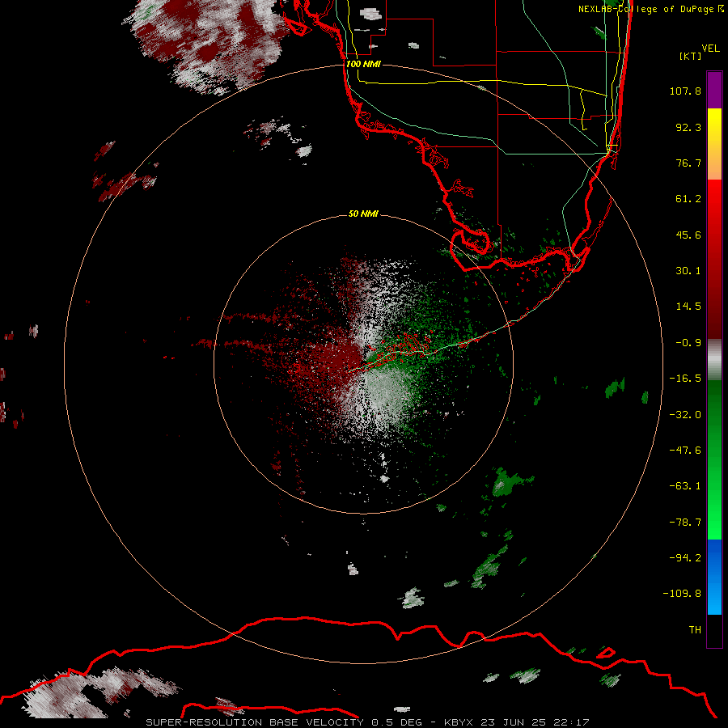Select the -63.1 scale value
The image size is (728, 728).
[685, 486]
